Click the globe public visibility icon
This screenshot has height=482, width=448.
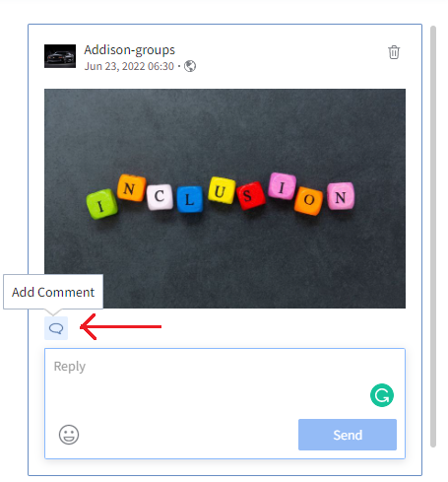click(190, 66)
